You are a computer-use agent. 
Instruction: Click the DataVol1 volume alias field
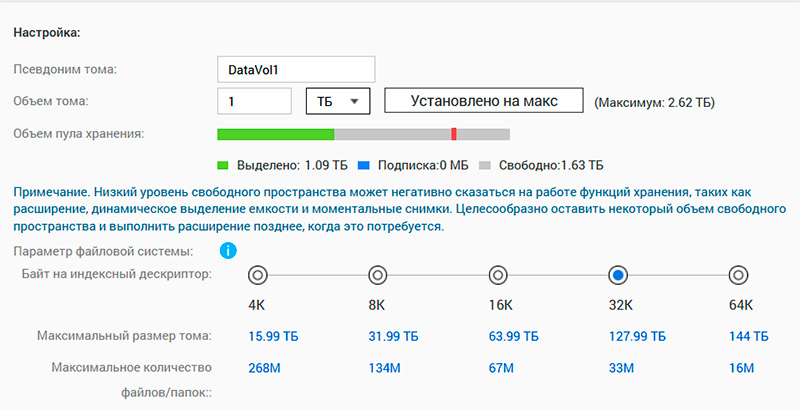pos(296,69)
